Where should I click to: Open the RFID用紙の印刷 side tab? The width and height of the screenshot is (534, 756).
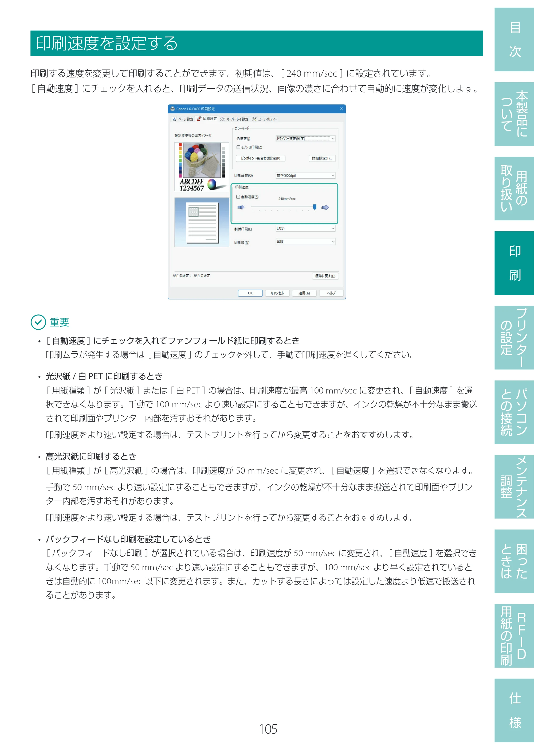[x=514, y=636]
